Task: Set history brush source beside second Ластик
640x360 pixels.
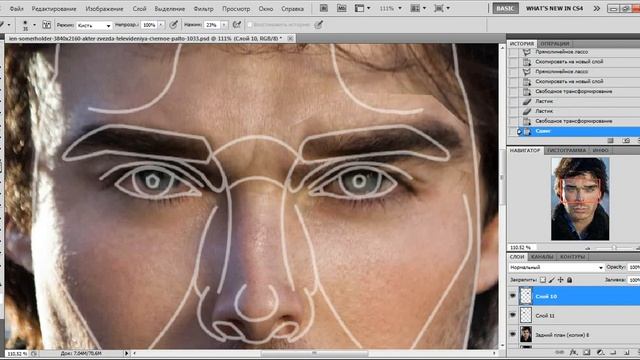Action: pos(513,111)
